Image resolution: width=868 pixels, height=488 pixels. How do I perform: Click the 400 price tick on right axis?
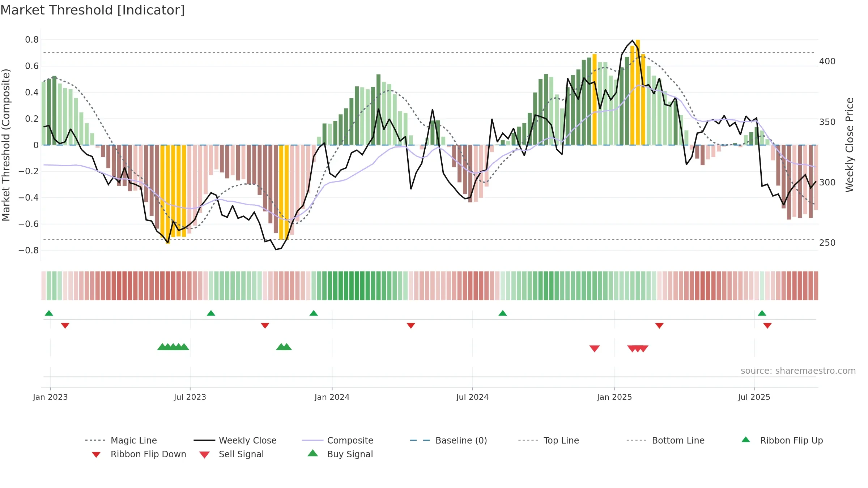[827, 61]
